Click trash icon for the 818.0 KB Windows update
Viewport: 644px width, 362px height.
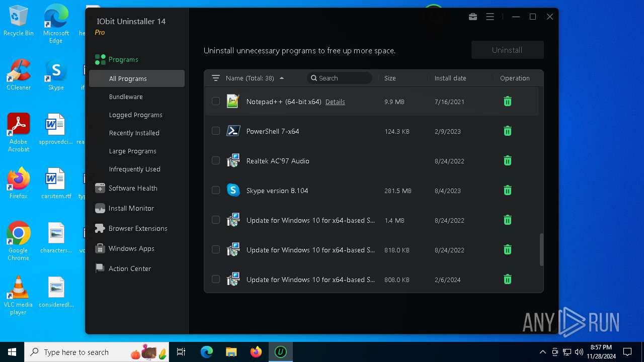(508, 250)
